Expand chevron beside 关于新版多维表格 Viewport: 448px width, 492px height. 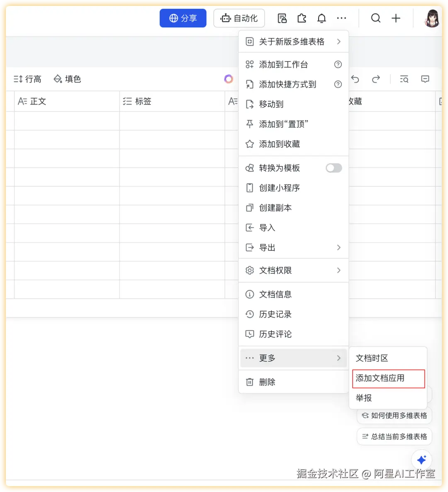point(338,42)
